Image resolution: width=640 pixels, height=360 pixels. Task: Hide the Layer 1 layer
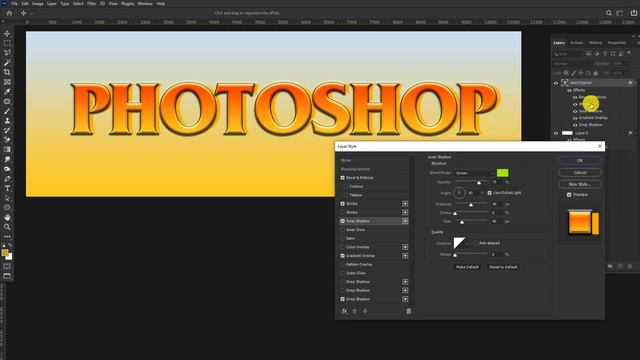[x=556, y=133]
